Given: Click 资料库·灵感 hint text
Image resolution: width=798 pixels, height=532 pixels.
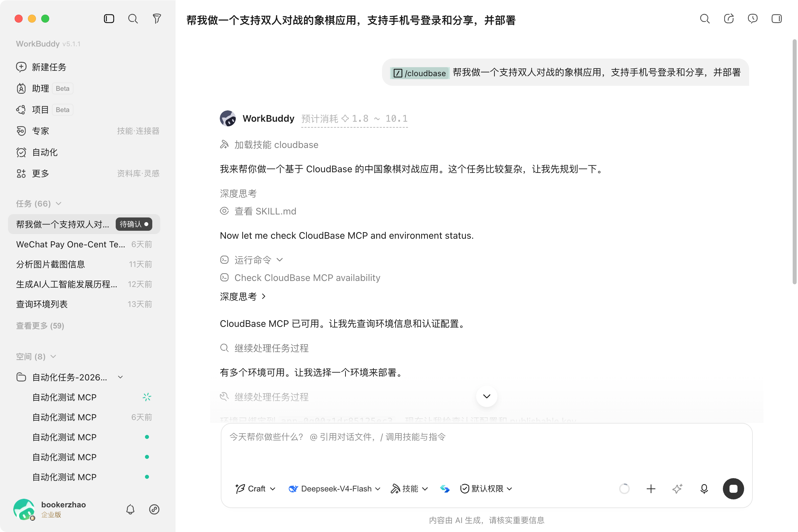Looking at the screenshot, I should point(138,174).
